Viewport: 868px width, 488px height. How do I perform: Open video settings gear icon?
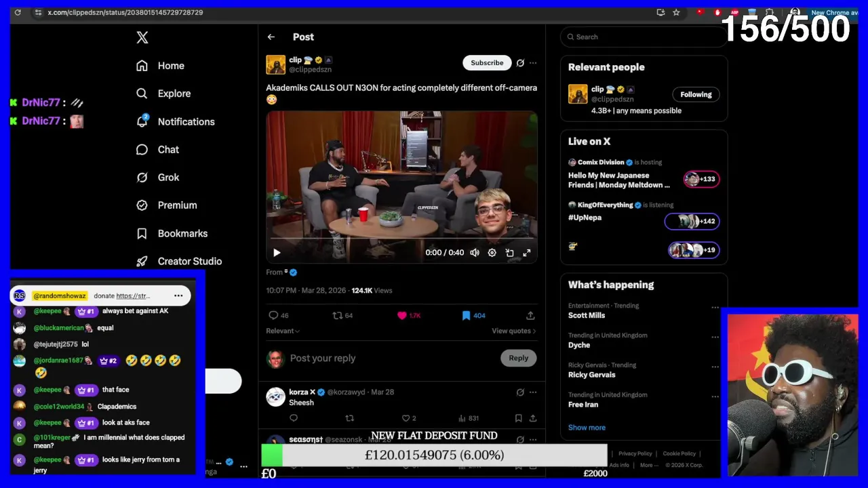492,253
